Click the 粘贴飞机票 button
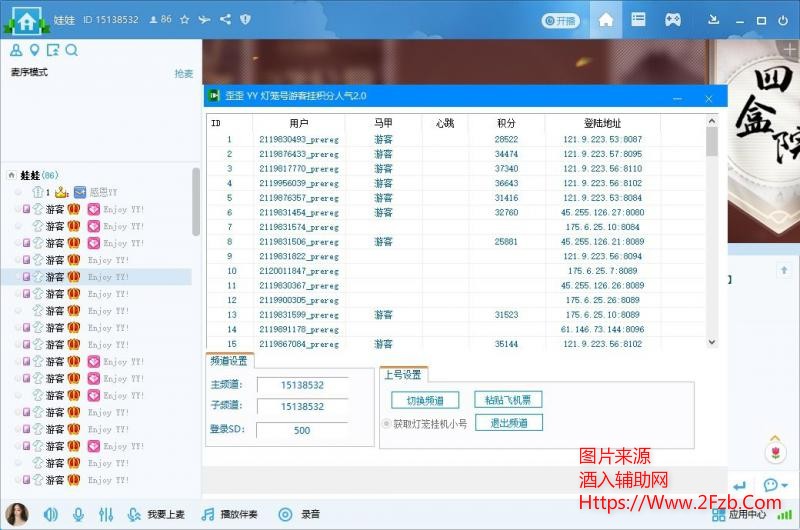 pyautogui.click(x=508, y=400)
